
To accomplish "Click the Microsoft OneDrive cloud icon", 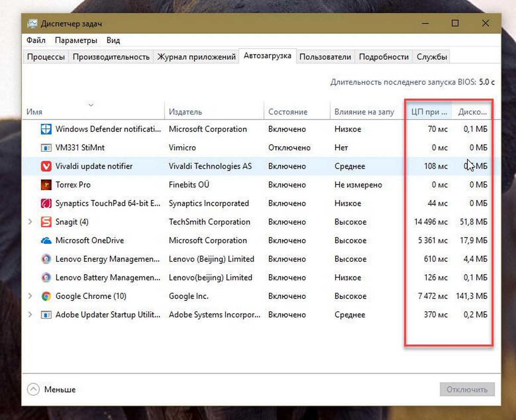I will point(46,241).
